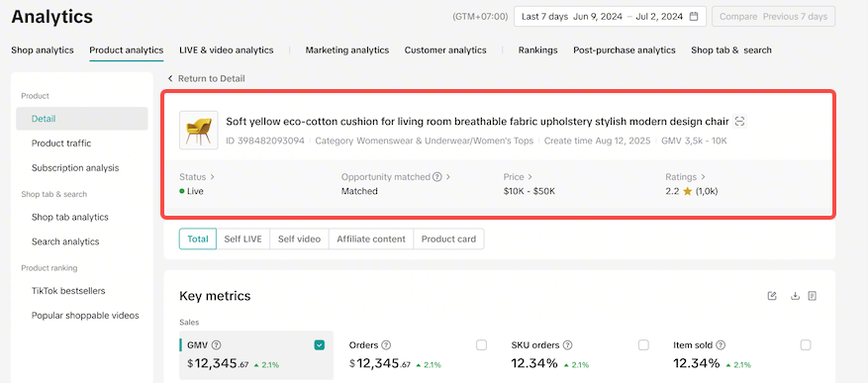
Task: Switch to LIVE & video analytics tab
Action: (227, 49)
